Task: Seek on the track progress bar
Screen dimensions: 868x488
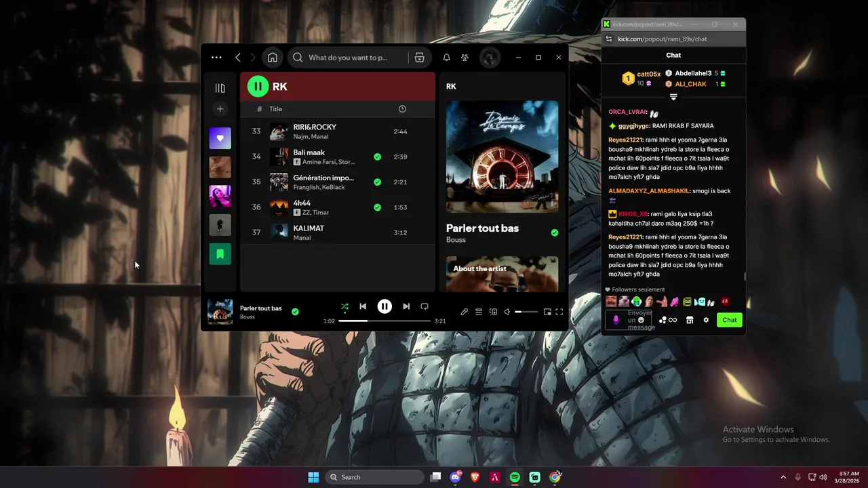Action: coord(384,321)
